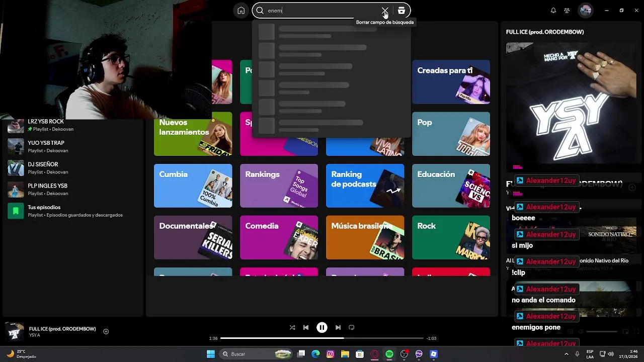Image resolution: width=644 pixels, height=362 pixels.
Task: Skip to next track
Action: (x=338, y=327)
